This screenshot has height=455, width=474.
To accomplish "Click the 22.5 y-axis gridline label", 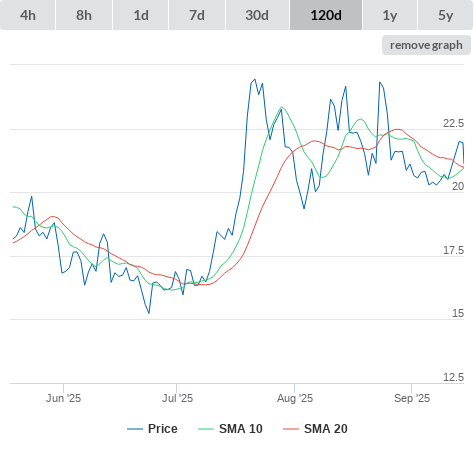I will click(x=453, y=123).
